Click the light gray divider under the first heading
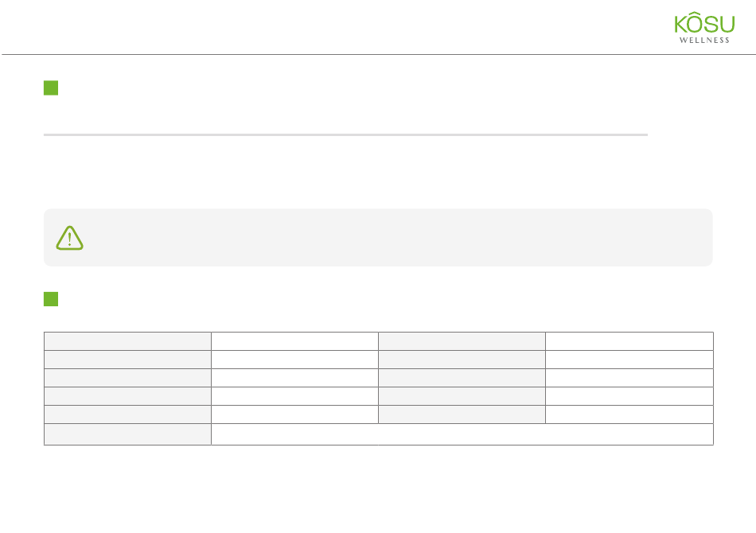This screenshot has height=533, width=756. click(345, 135)
